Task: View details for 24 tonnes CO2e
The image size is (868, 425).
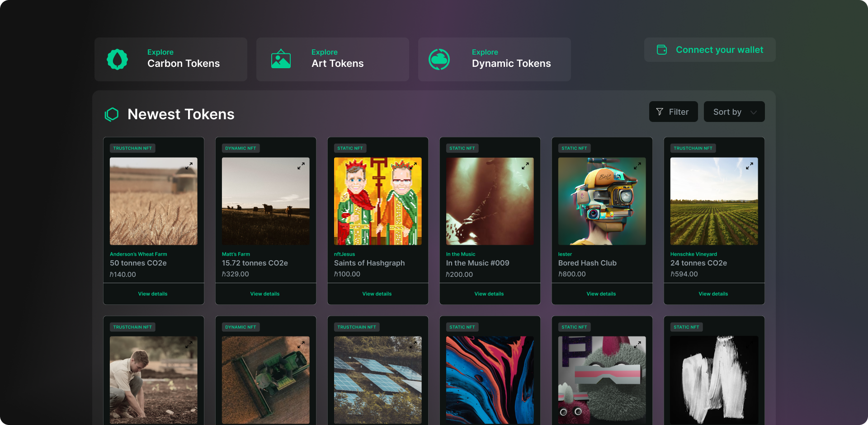Action: click(713, 294)
